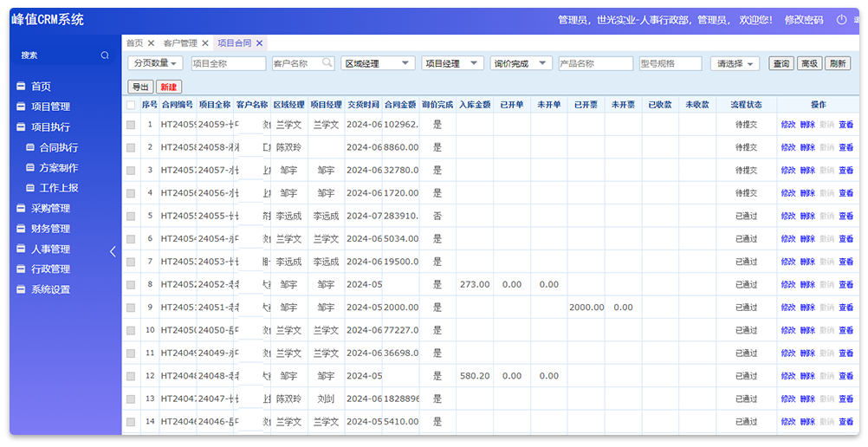Click the 项目全称 input field
868x447 pixels.
coord(229,64)
